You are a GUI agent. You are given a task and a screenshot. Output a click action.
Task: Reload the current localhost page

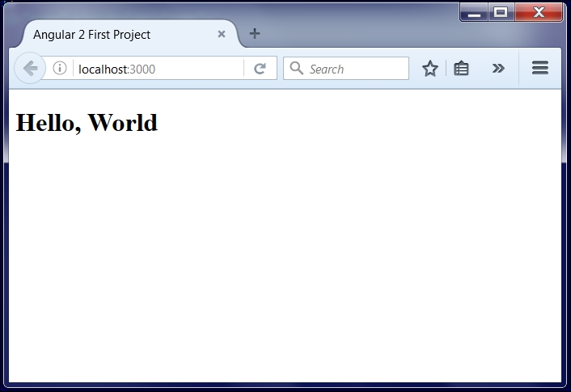coord(260,69)
